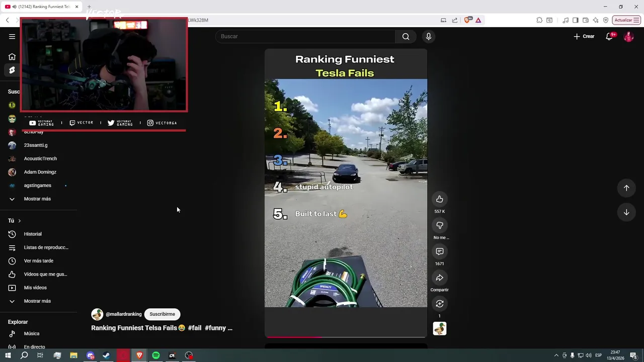Expand the Tú section chevron
This screenshot has width=644, height=362.
coord(20,221)
